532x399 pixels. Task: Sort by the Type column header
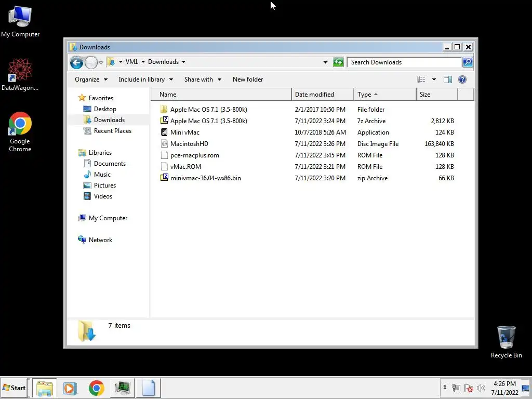[x=385, y=95]
